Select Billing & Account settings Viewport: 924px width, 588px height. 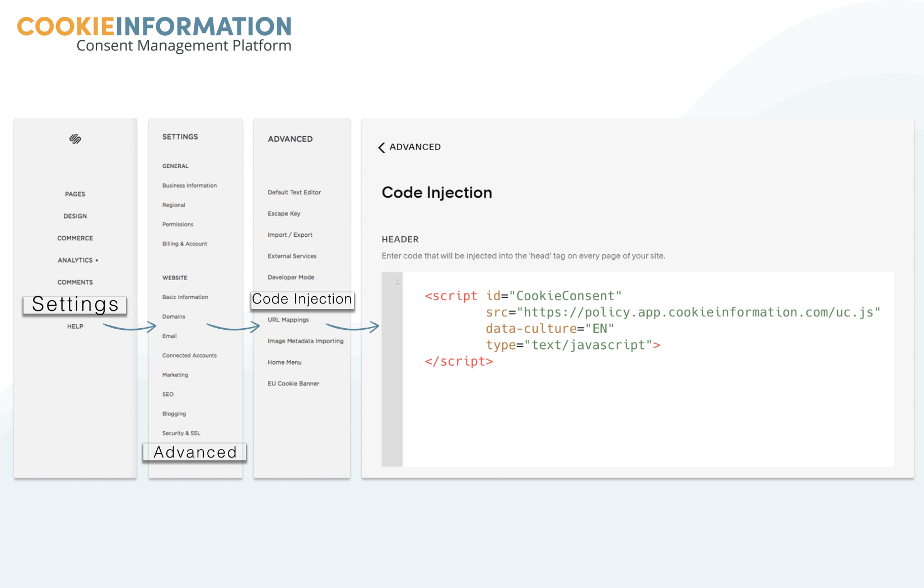(184, 244)
